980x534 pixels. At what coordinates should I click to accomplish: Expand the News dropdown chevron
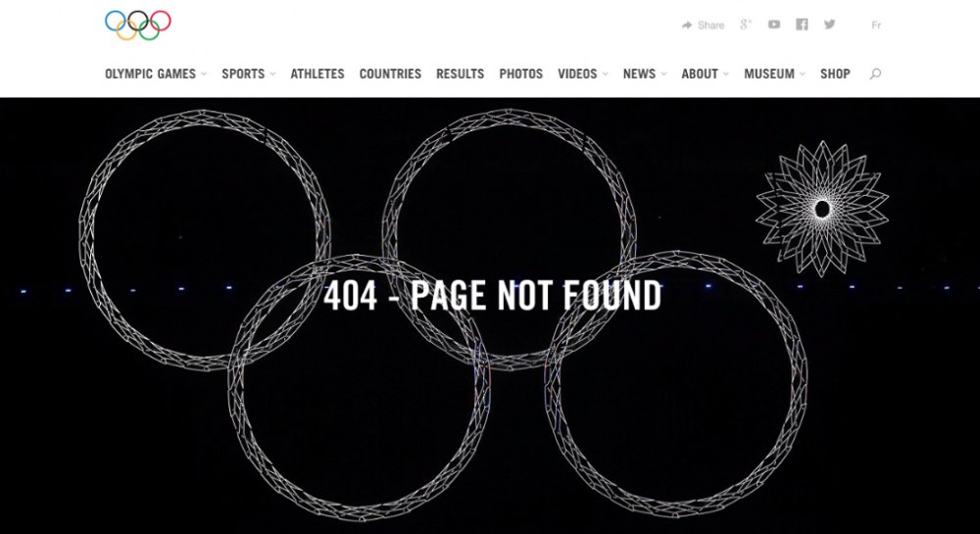(x=663, y=73)
